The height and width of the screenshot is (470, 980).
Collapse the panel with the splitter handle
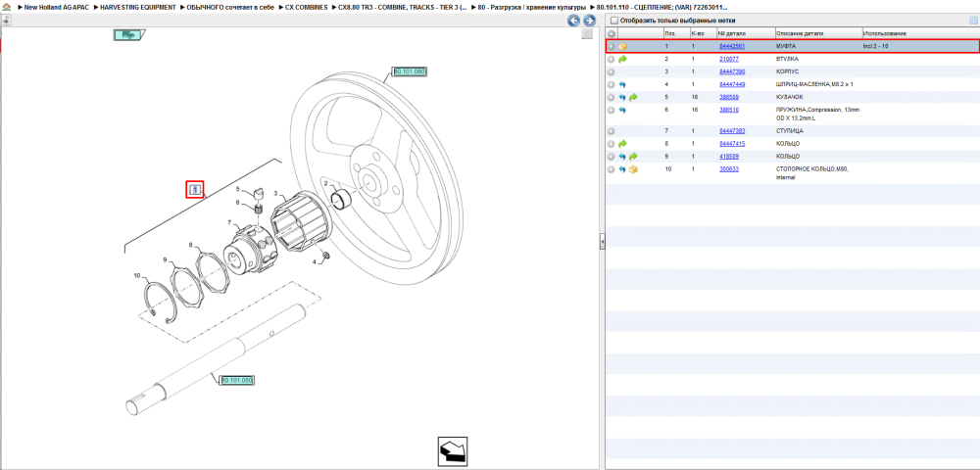coord(602,240)
